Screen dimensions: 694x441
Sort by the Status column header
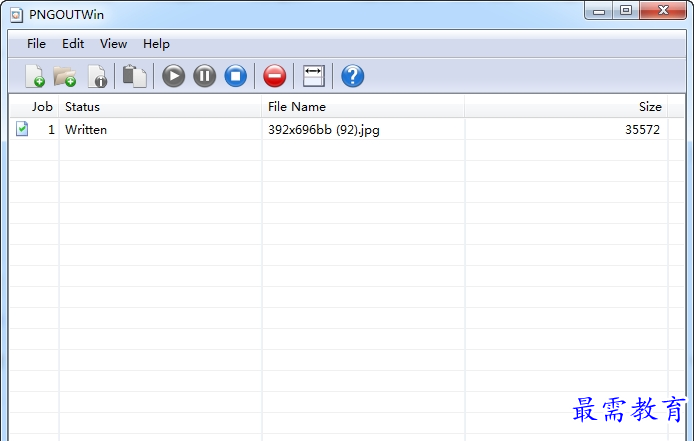point(160,107)
